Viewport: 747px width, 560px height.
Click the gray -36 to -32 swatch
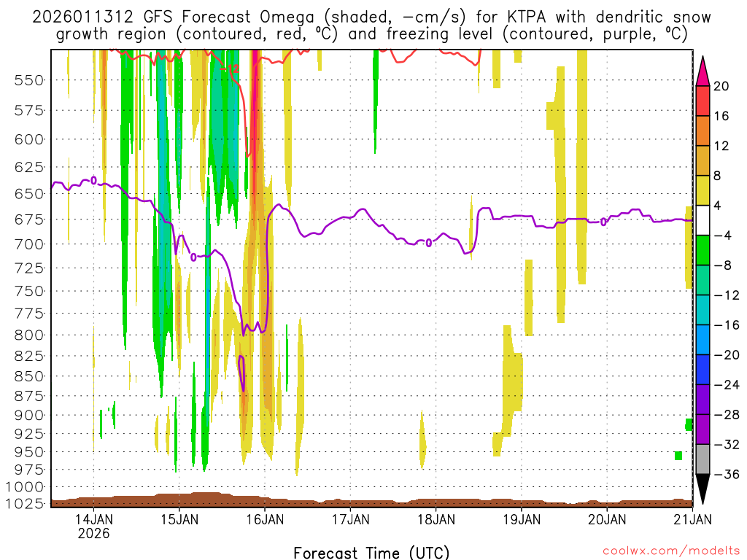703,459
